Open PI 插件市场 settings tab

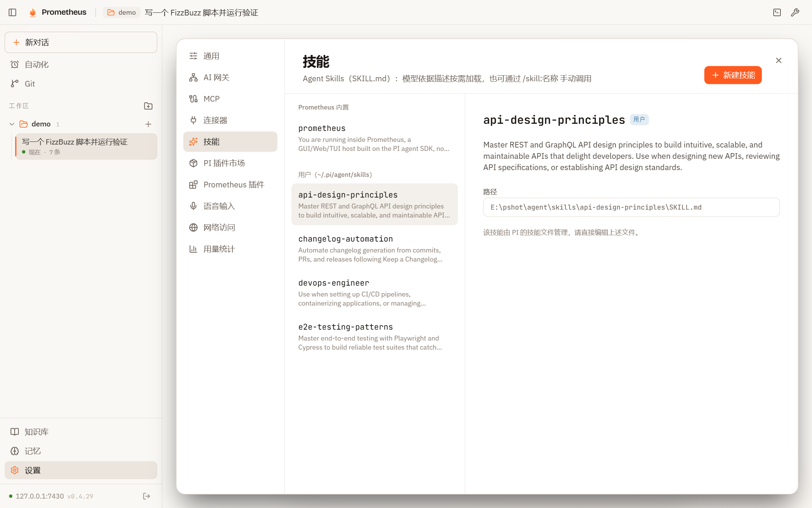(x=230, y=163)
